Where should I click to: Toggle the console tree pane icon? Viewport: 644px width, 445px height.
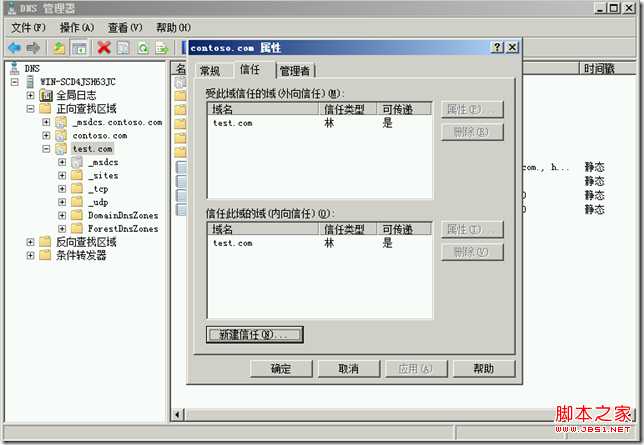pyautogui.click(x=79, y=48)
